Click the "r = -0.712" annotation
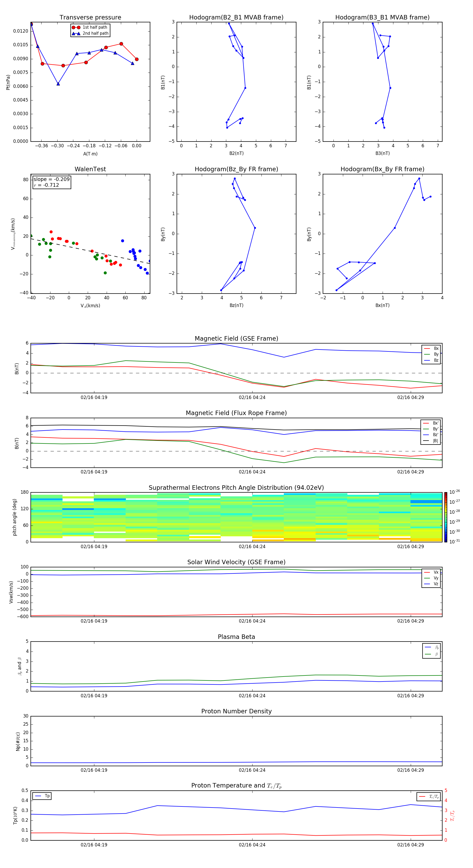 (x=47, y=185)
